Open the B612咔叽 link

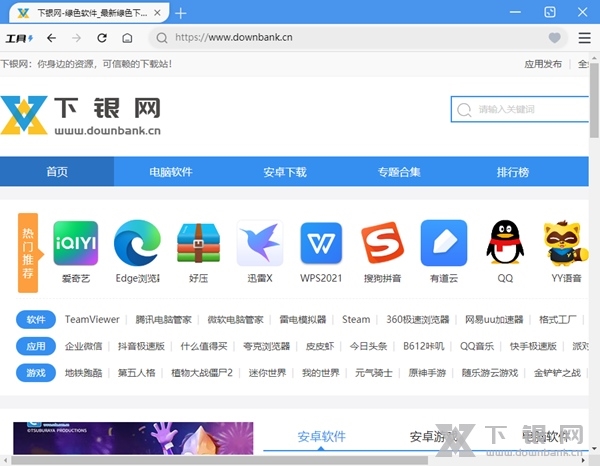(424, 346)
